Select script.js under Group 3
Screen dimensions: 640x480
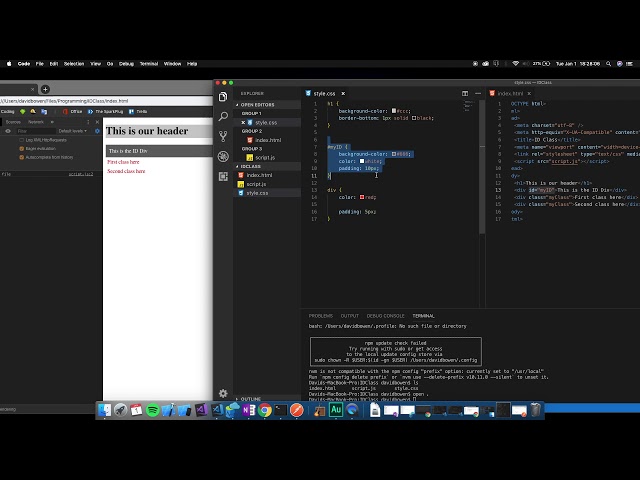click(267, 158)
